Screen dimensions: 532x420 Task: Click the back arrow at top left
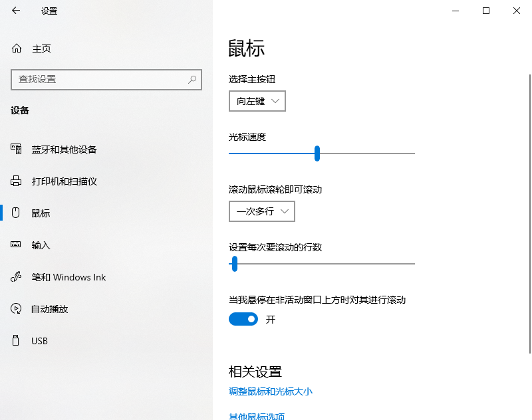(15, 11)
